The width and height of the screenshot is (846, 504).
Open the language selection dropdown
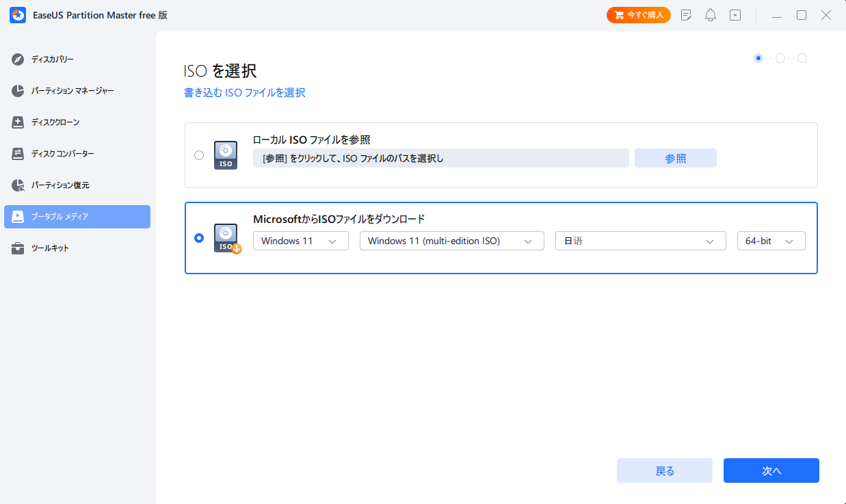(x=640, y=241)
